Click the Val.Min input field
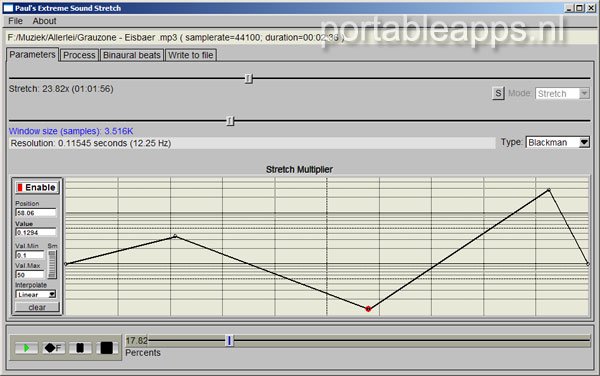This screenshot has width=600, height=376. [x=30, y=255]
